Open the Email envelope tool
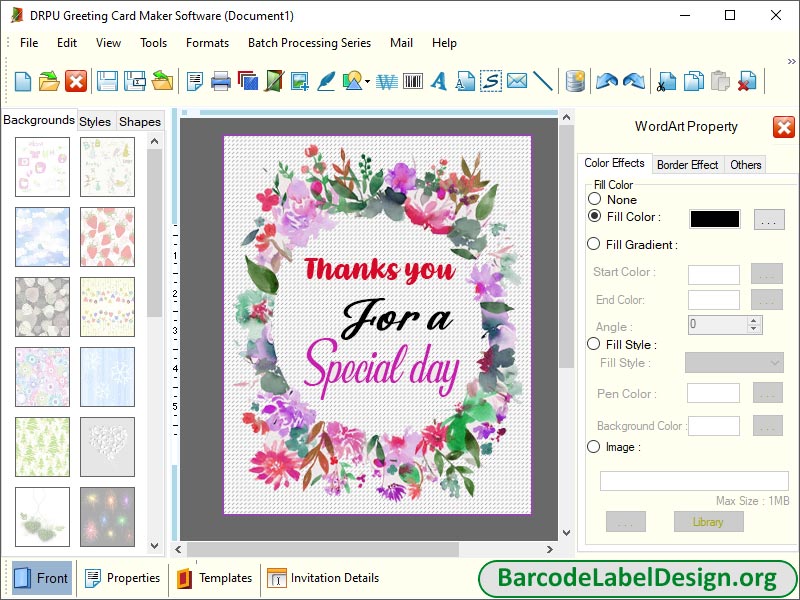800x600 pixels. [516, 82]
